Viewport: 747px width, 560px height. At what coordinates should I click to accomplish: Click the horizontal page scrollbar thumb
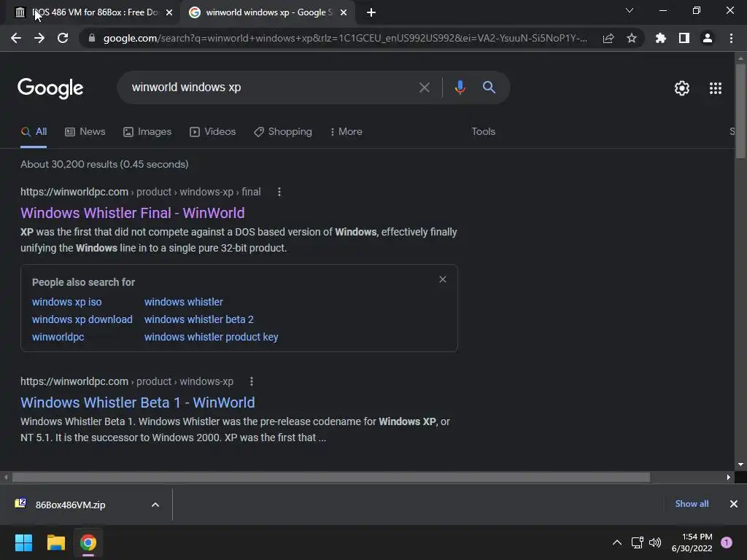coord(331,477)
